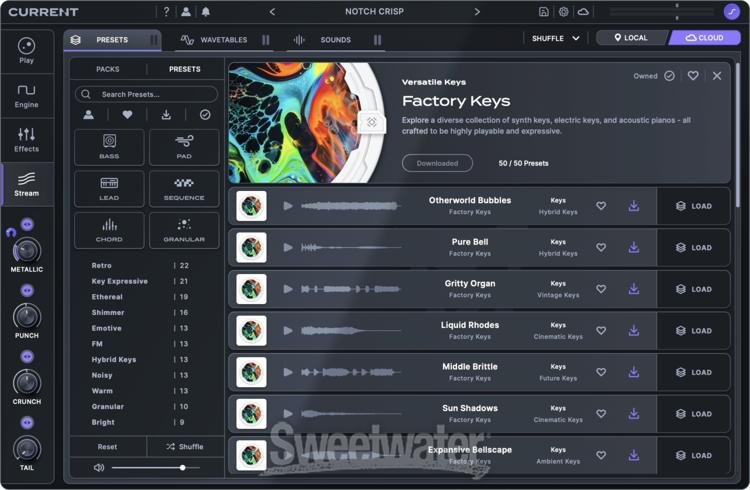750x490 pixels.
Task: Go to next preset with right chevron
Action: click(x=477, y=12)
